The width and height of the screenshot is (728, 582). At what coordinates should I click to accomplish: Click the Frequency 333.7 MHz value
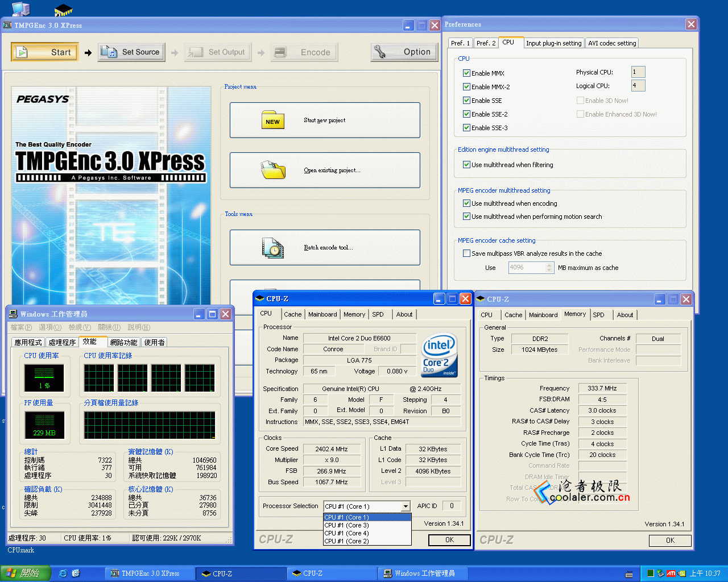pyautogui.click(x=602, y=388)
